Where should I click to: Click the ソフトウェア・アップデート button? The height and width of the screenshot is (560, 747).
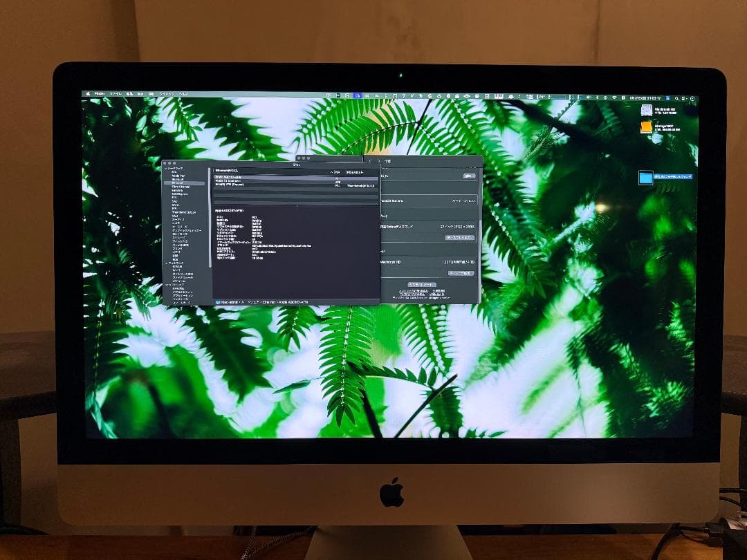(x=423, y=283)
